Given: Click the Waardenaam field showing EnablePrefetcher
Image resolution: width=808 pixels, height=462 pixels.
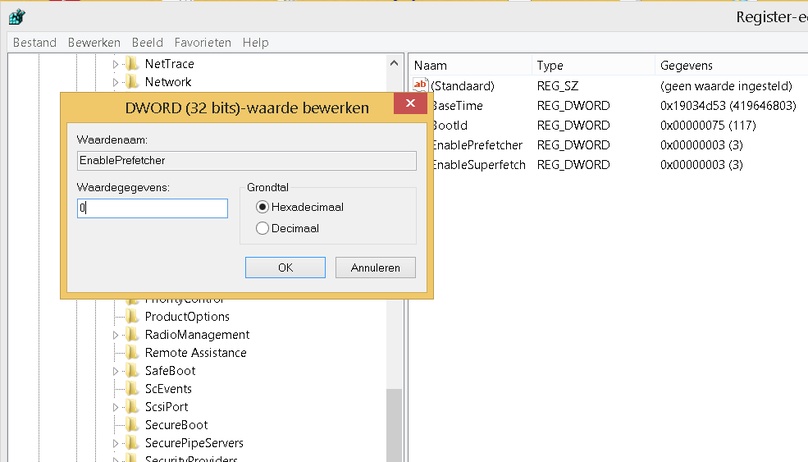Looking at the screenshot, I should click(247, 161).
